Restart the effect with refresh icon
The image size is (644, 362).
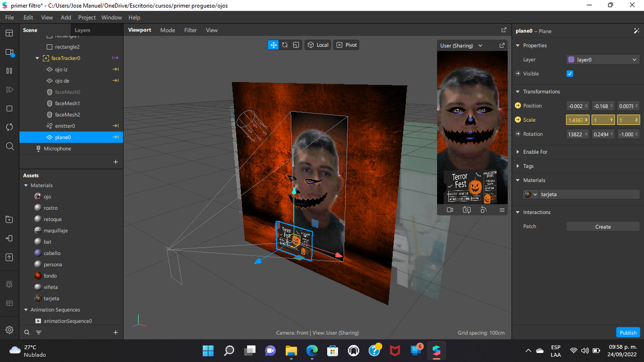tap(9, 127)
